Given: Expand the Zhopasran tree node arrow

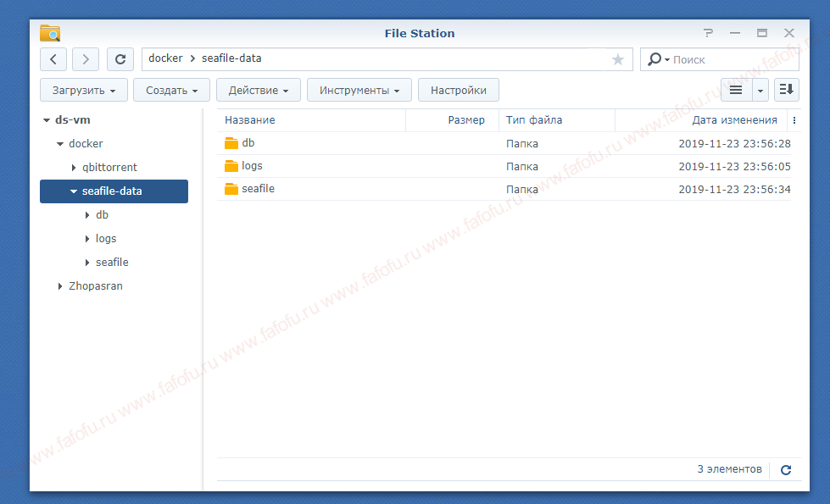Looking at the screenshot, I should click(60, 286).
